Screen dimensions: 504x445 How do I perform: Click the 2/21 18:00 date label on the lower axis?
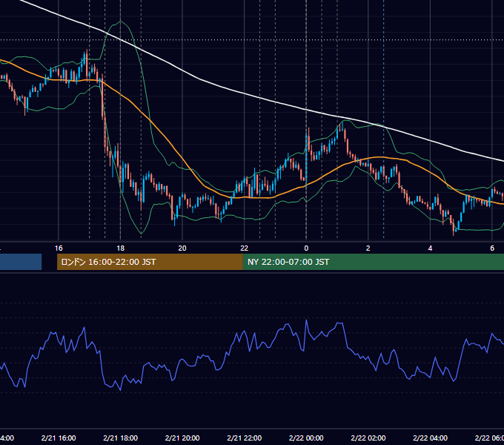point(120,438)
